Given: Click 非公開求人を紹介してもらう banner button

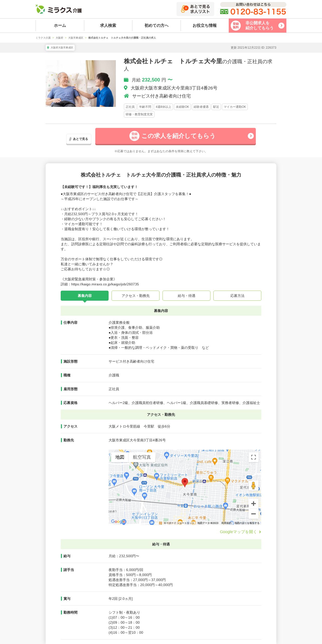Looking at the screenshot, I should click(x=258, y=26).
